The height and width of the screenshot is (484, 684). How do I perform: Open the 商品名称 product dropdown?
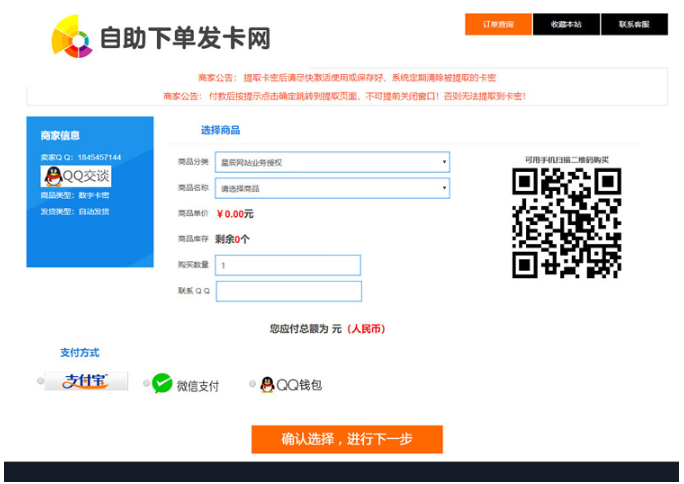pyautogui.click(x=332, y=188)
